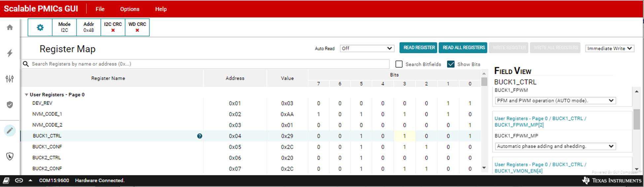
Task: Click the register table vertical scrollbar thumb
Action: 484,82
